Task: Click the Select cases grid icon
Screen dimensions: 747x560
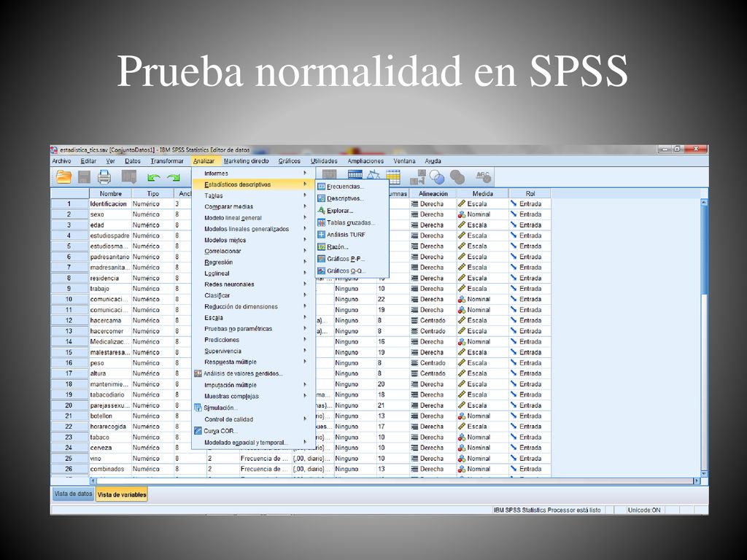Action: [x=393, y=176]
